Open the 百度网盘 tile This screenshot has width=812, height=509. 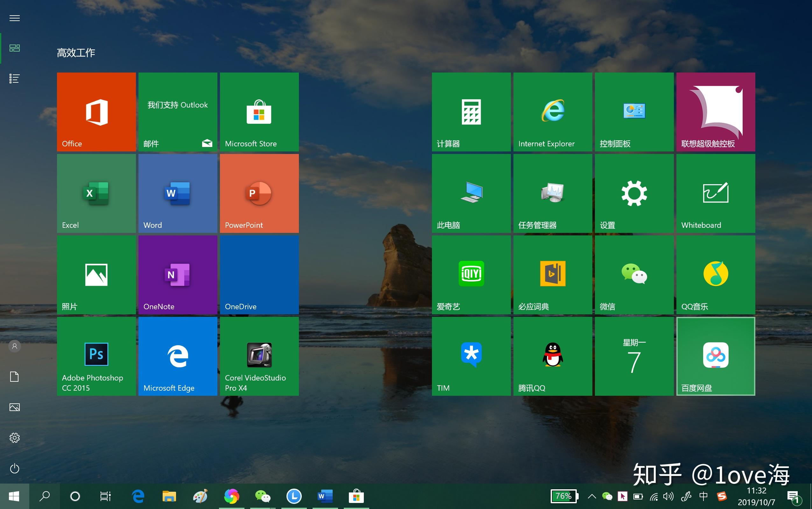716,356
